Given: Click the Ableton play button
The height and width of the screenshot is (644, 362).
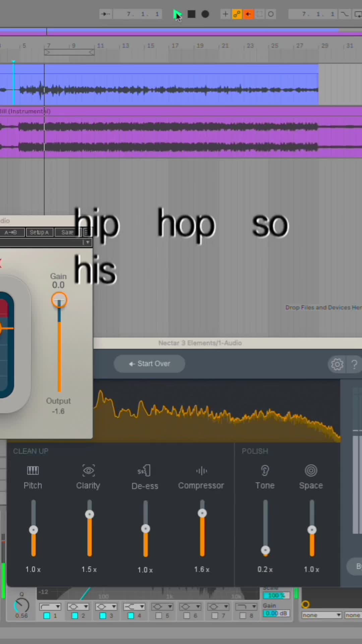Looking at the screenshot, I should (x=177, y=14).
